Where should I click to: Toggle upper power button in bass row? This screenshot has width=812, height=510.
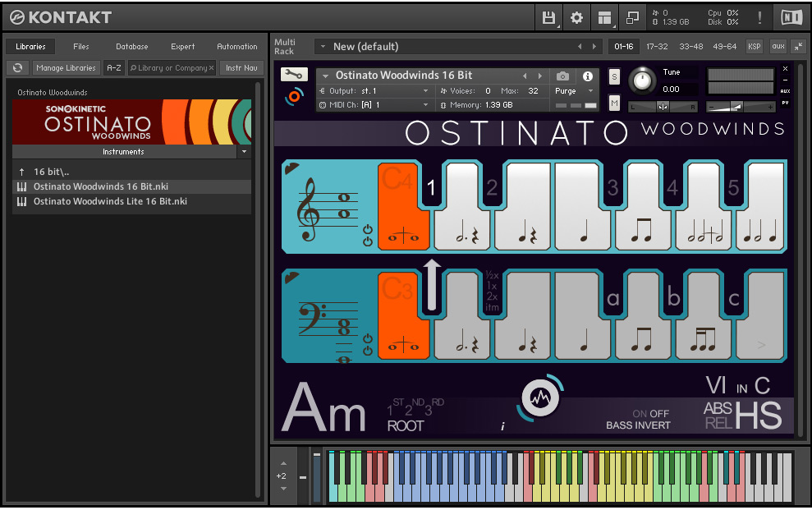click(x=368, y=338)
